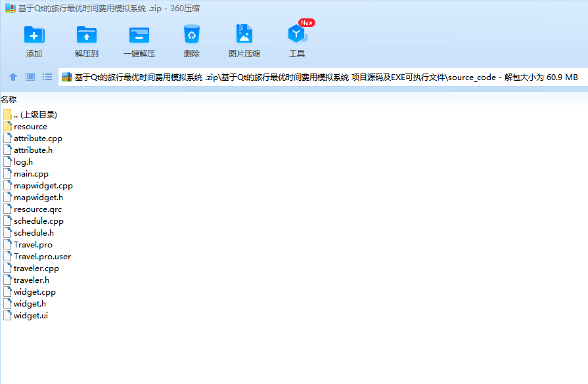This screenshot has width=588, height=384.
Task: Select the file resource.qrc
Action: [33, 209]
